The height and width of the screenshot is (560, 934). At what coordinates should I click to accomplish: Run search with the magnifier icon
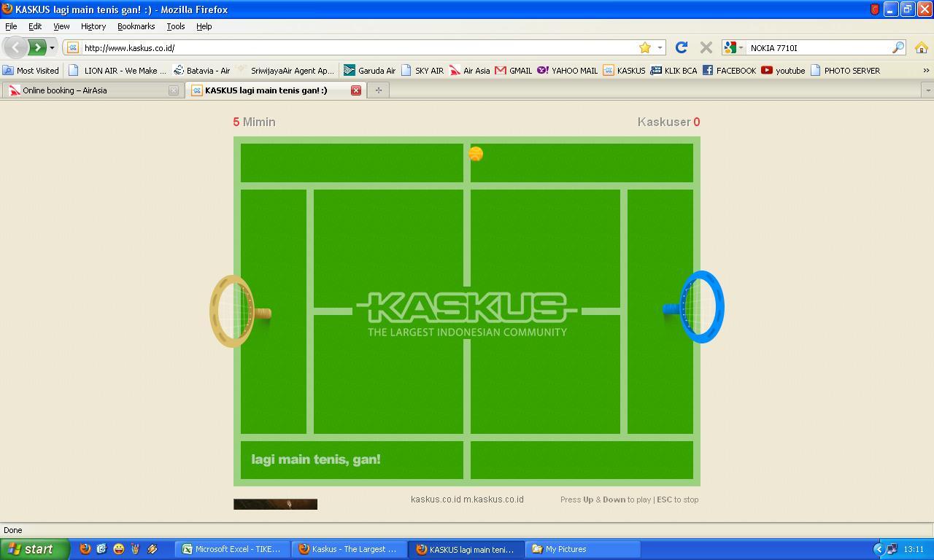pos(898,47)
